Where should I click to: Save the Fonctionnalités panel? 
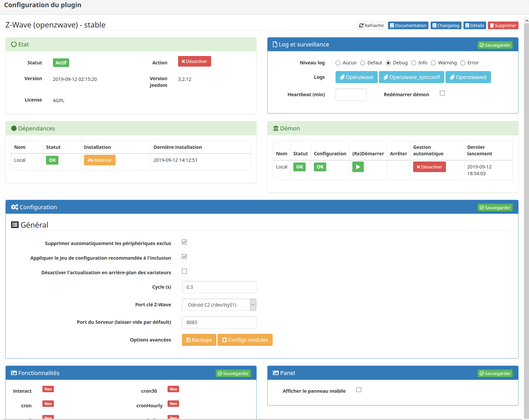233,373
